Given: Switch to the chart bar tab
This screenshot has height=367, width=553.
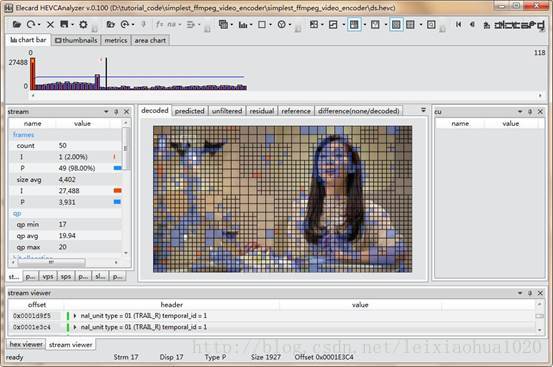Looking at the screenshot, I should click(x=28, y=40).
